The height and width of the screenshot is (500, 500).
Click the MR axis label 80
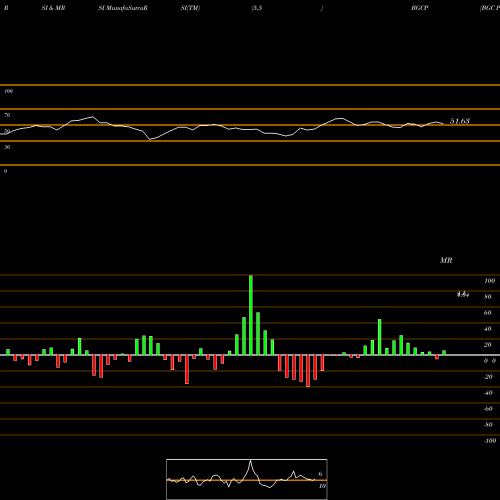click(x=488, y=297)
